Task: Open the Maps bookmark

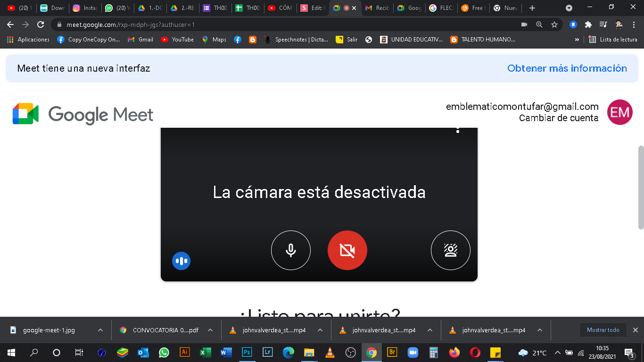Action: point(214,40)
